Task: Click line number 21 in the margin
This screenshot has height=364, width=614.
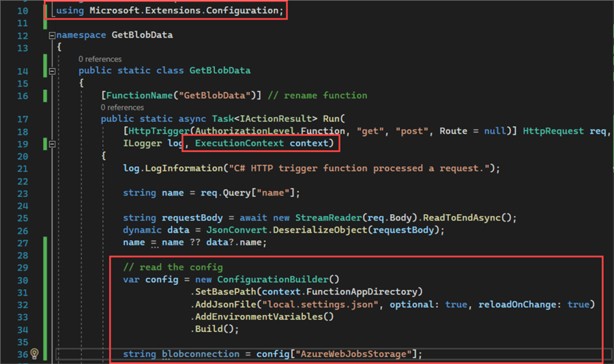Action: click(x=23, y=168)
